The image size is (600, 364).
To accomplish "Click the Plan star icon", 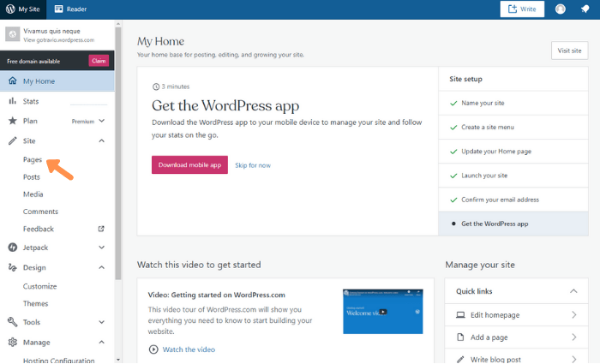I will pyautogui.click(x=13, y=121).
